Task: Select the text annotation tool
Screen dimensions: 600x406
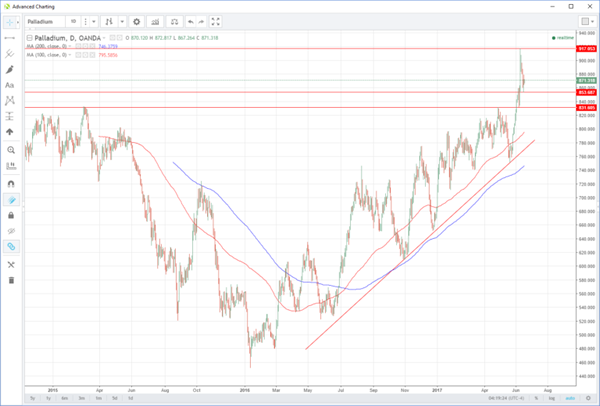Action: click(10, 86)
